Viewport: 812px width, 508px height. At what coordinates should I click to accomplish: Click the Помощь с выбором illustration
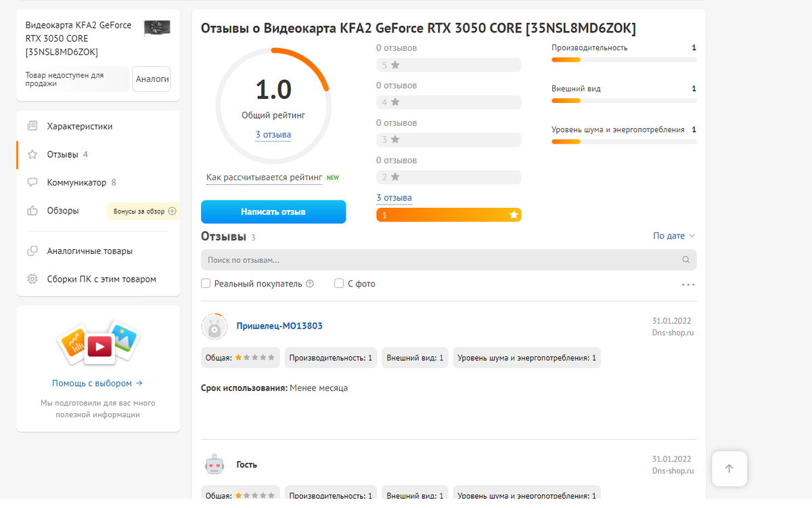point(98,342)
